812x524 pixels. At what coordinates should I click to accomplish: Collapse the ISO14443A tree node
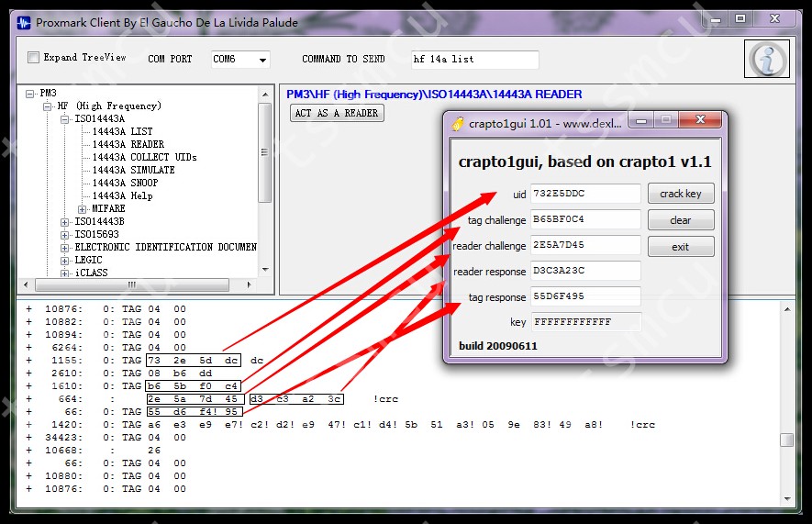click(x=65, y=119)
